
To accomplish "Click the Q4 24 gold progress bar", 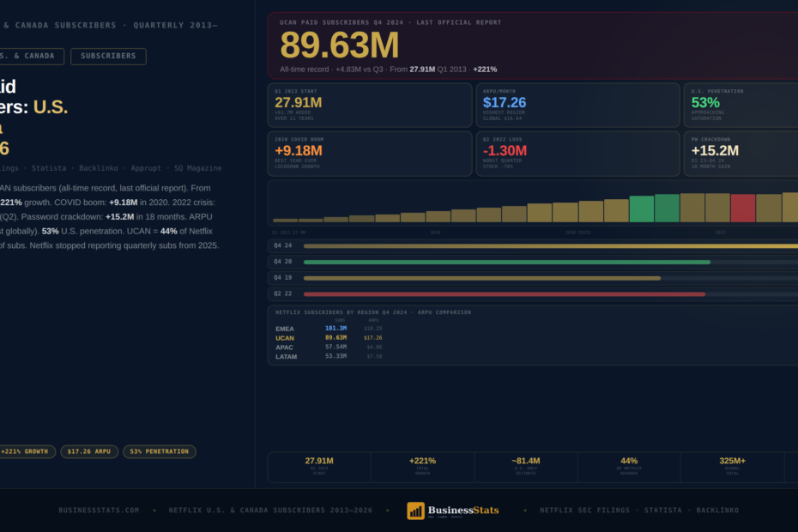I will (x=551, y=246).
